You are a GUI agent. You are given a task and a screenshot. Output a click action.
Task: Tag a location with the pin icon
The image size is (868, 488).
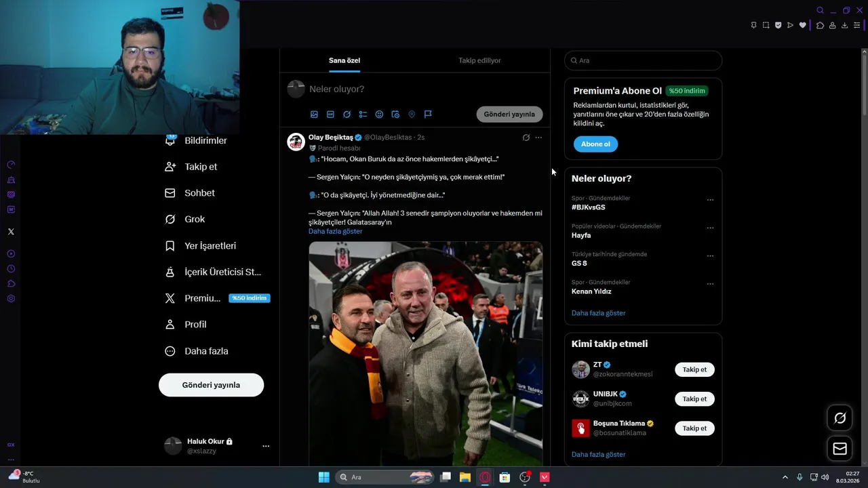point(412,115)
